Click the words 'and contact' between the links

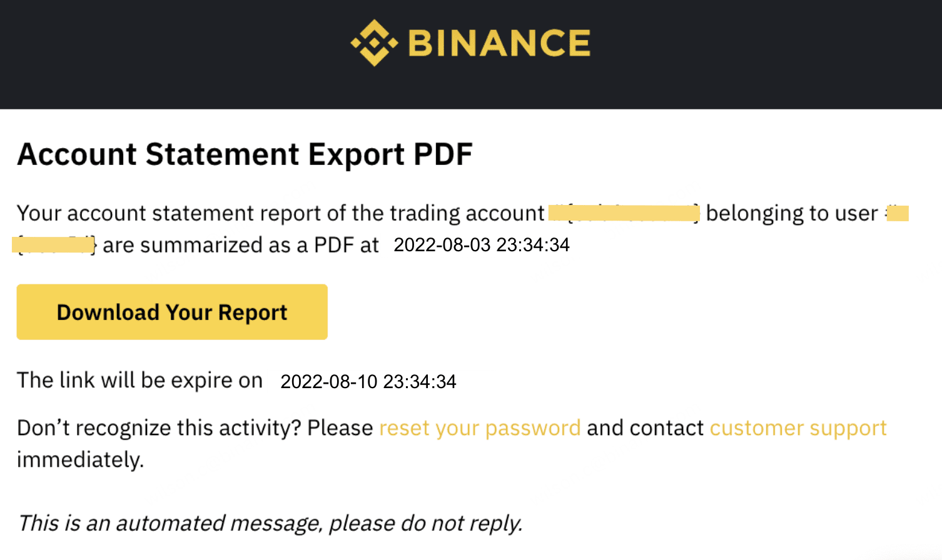click(x=645, y=428)
